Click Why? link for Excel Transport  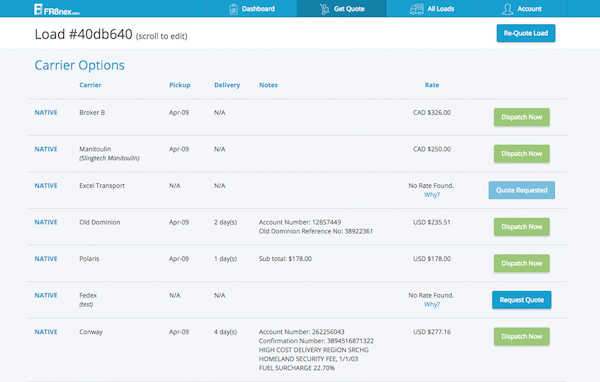pos(432,195)
